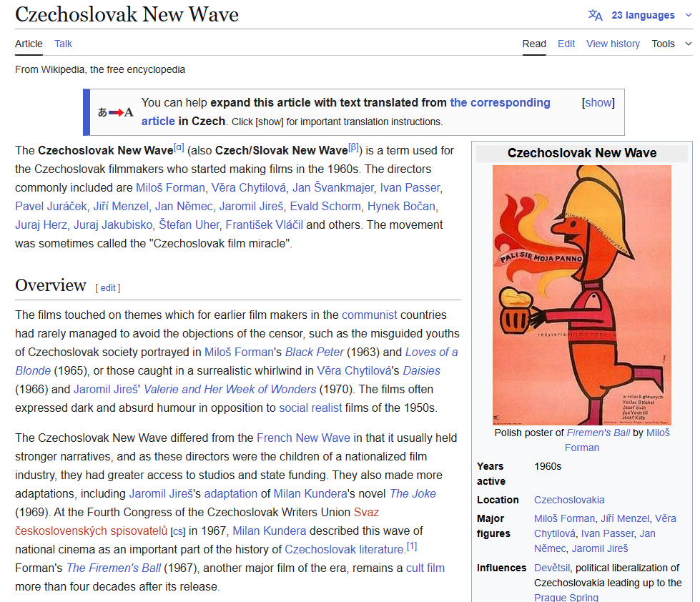
Task: Open The Firemen's Ball link in paragraph
Action: [114, 568]
